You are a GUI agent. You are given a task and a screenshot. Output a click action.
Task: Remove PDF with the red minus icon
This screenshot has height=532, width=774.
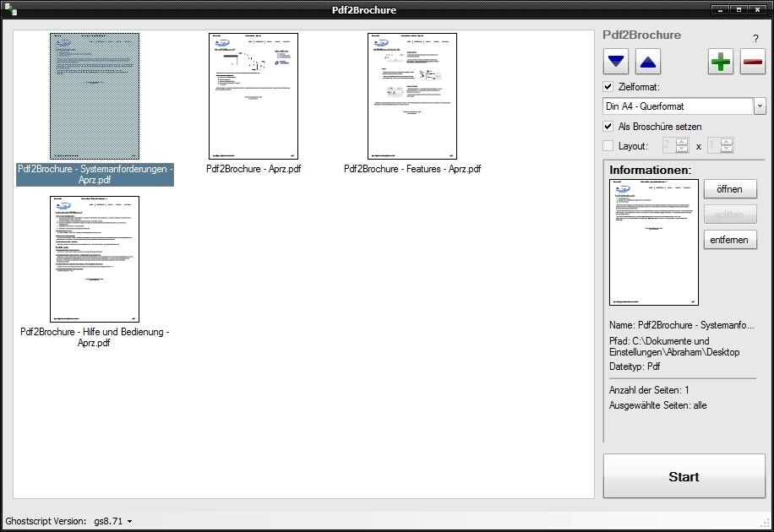coord(752,62)
